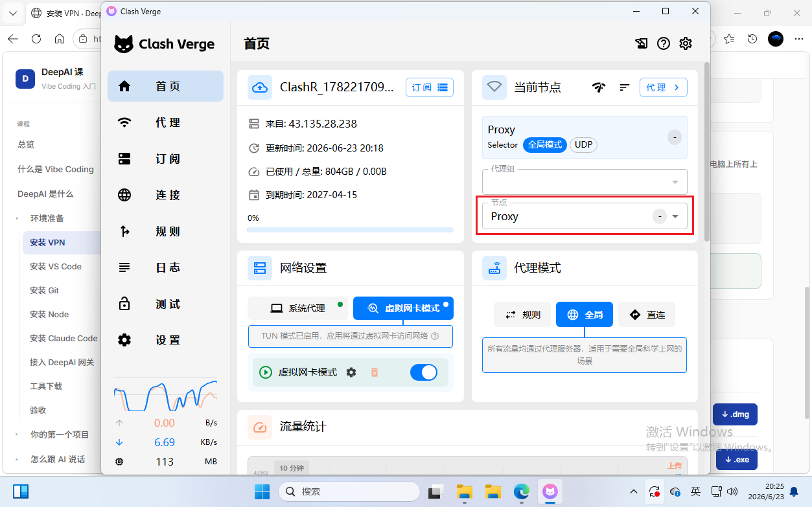Switch proxy mode to 规则
Viewport: 812px width, 507px height.
pos(522,315)
